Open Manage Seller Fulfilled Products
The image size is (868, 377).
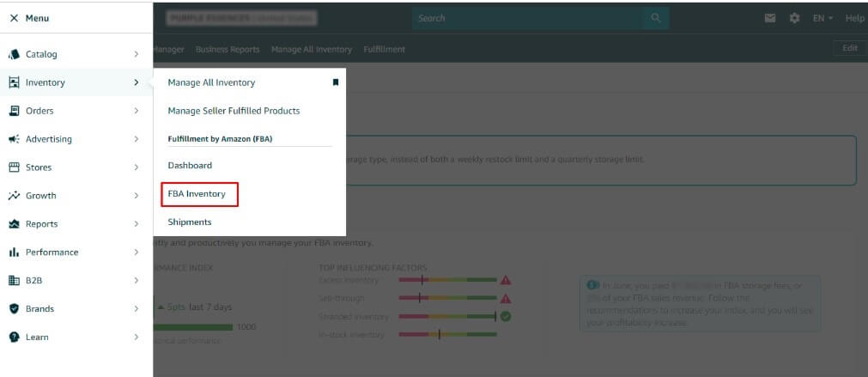(234, 111)
